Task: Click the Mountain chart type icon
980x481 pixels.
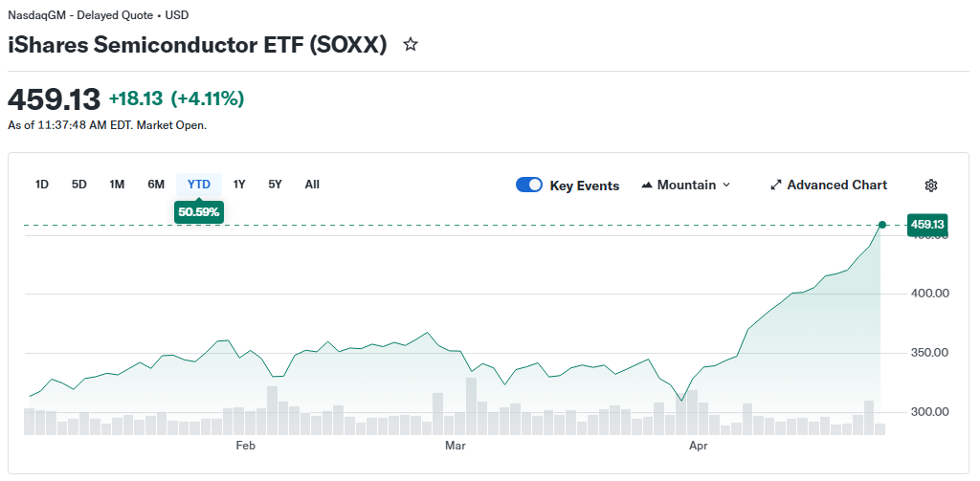Action: coord(647,186)
